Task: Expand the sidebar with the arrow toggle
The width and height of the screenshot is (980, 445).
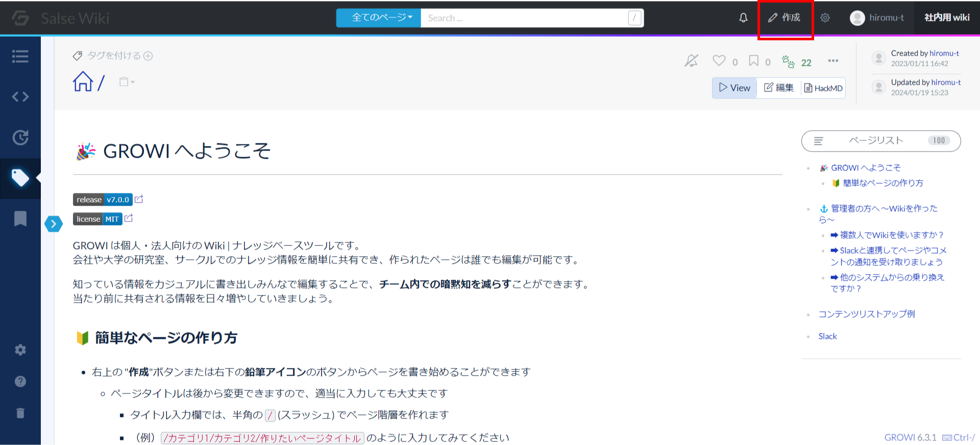Action: (x=54, y=224)
